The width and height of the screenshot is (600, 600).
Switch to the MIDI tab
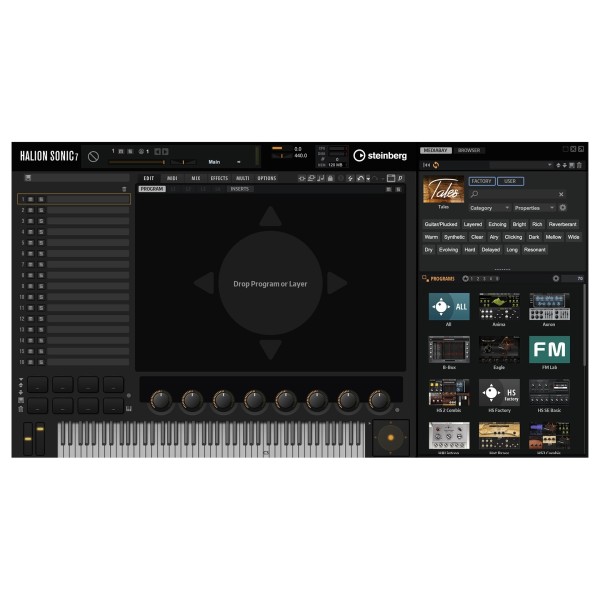(x=172, y=178)
